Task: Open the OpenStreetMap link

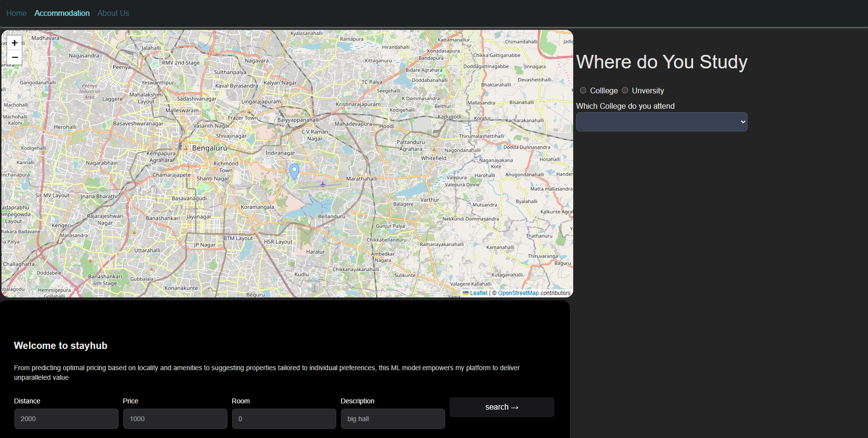Action: (x=518, y=293)
